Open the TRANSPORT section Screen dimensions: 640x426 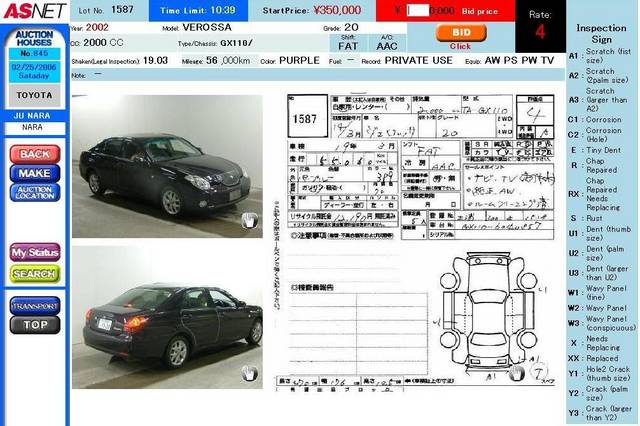point(35,306)
